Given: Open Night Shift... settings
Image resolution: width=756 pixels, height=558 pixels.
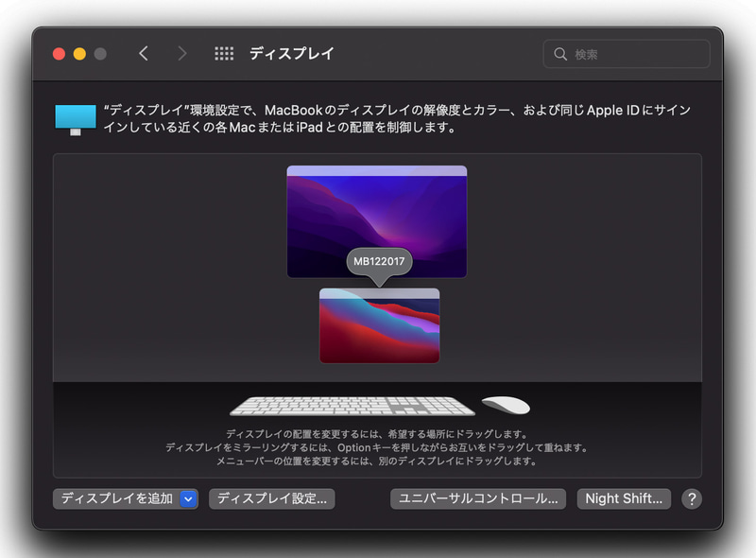Looking at the screenshot, I should pos(623,498).
